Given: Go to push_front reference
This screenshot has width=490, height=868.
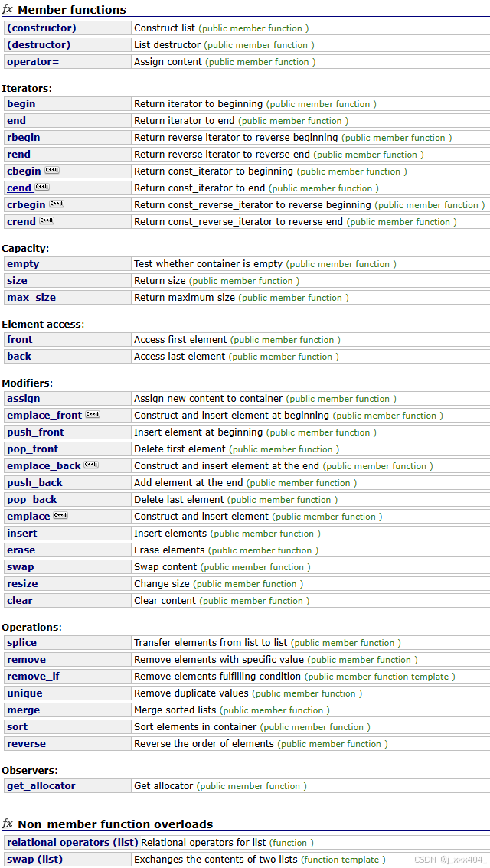Looking at the screenshot, I should [x=35, y=432].
